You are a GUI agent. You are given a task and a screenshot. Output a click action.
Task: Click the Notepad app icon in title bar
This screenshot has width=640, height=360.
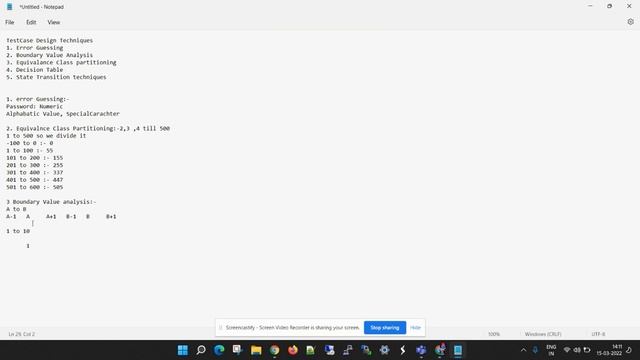click(x=9, y=7)
